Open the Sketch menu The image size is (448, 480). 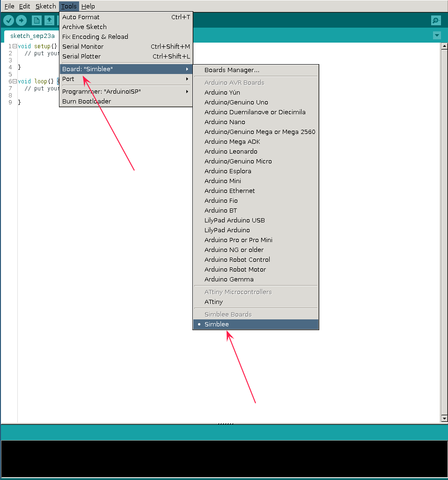click(45, 6)
